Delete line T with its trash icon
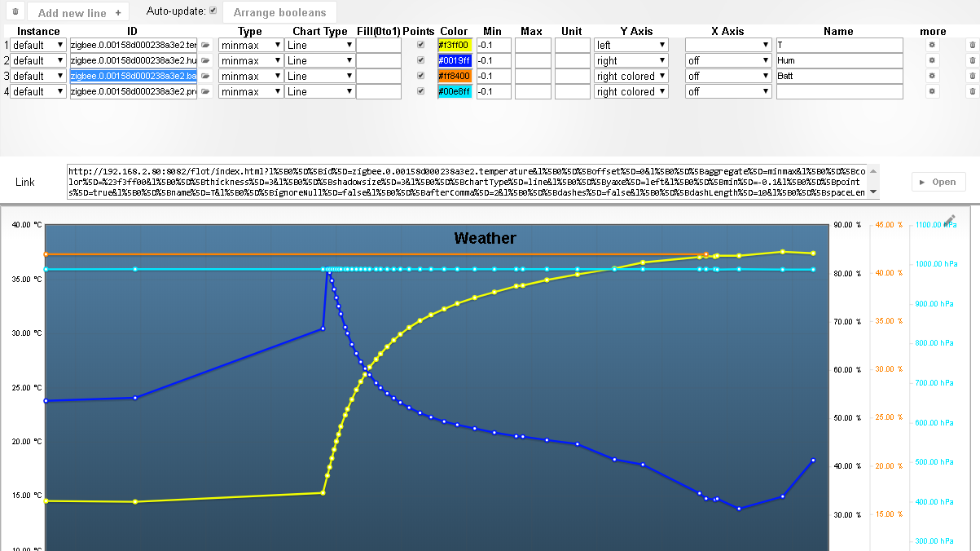This screenshot has height=551, width=980. tap(971, 45)
